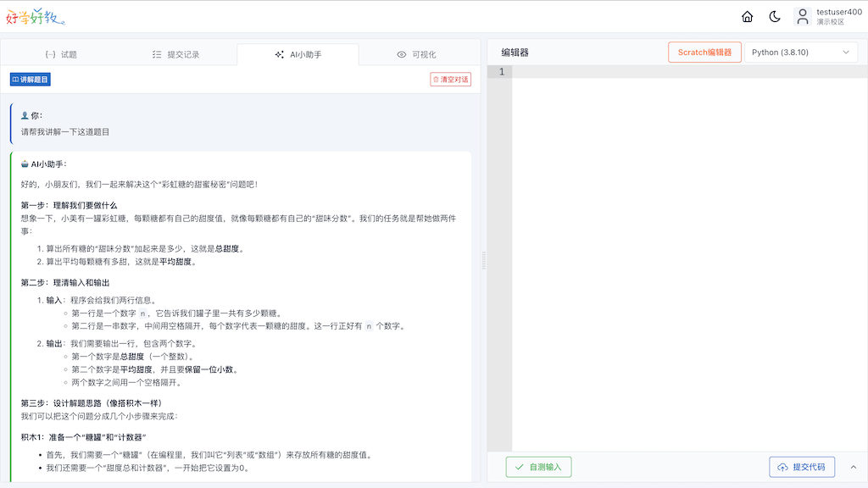Click the sparkle icon on AI小助手 tab
Screen dimensions: 868x488
(280, 54)
